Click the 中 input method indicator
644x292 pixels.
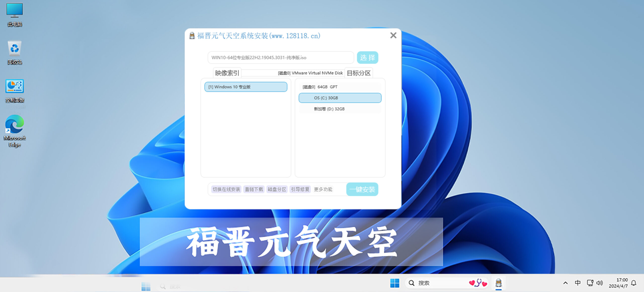577,283
